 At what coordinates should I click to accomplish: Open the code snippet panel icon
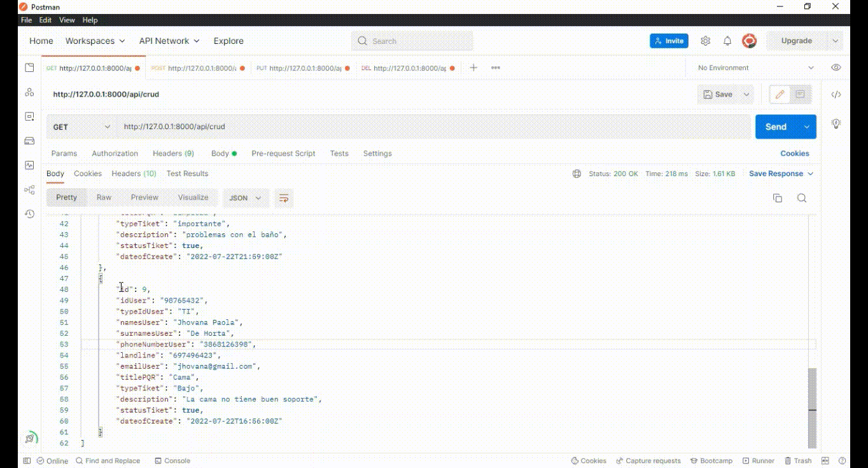pyautogui.click(x=836, y=94)
